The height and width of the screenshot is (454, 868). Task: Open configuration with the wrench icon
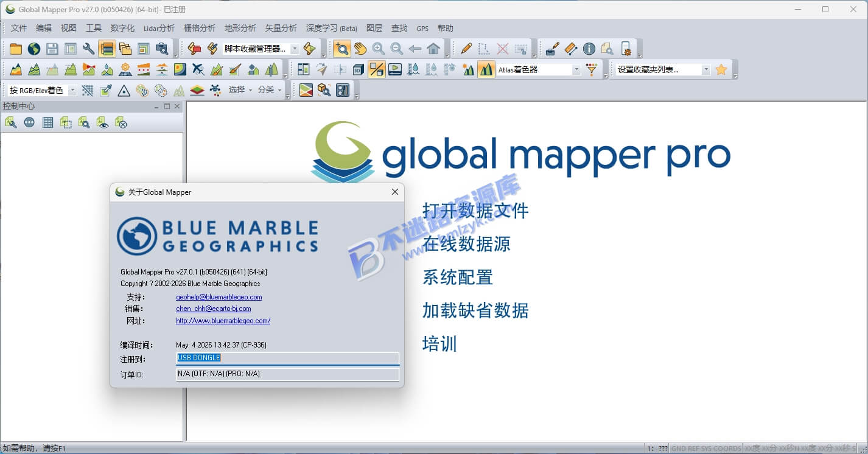coord(89,49)
